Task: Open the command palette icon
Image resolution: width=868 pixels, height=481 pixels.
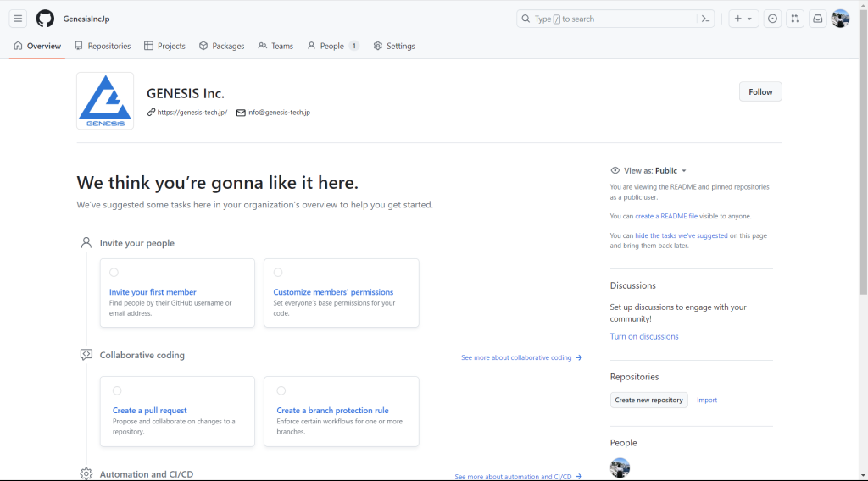Action: (705, 19)
